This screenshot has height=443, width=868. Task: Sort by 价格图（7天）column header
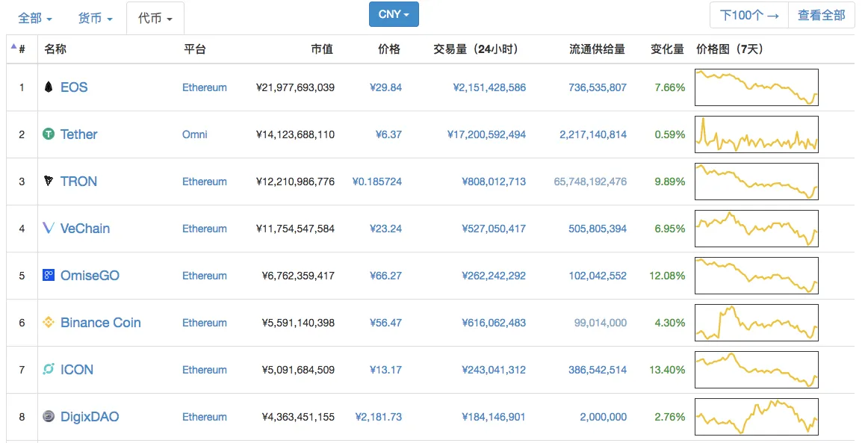tap(730, 49)
